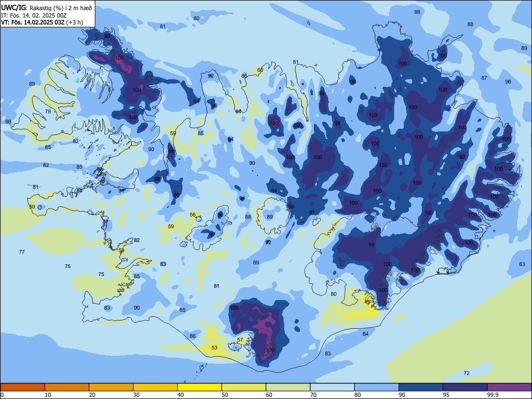This screenshot has height=399, width=532.
Task: Click the '0' legend scale label
Action: tap(2, 395)
